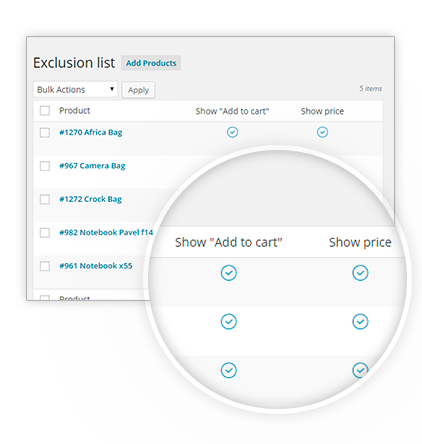Click first magnified Add to cart checkmark

229,273
